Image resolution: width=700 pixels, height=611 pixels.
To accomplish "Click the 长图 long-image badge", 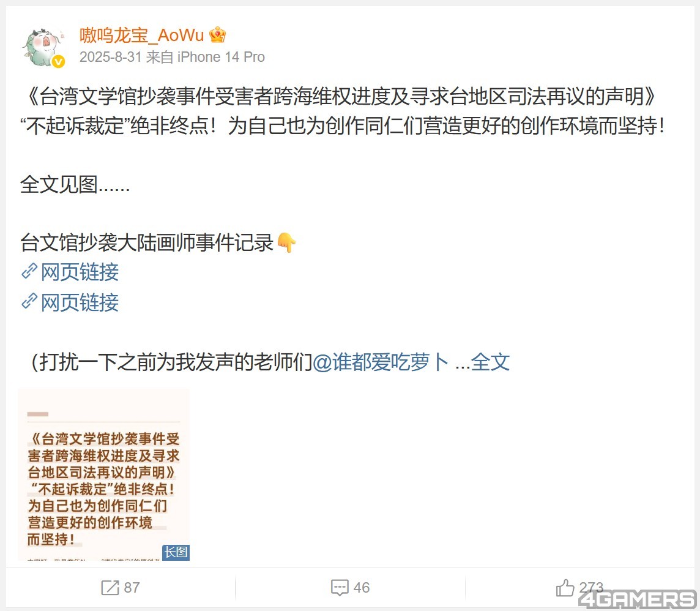I will [176, 552].
